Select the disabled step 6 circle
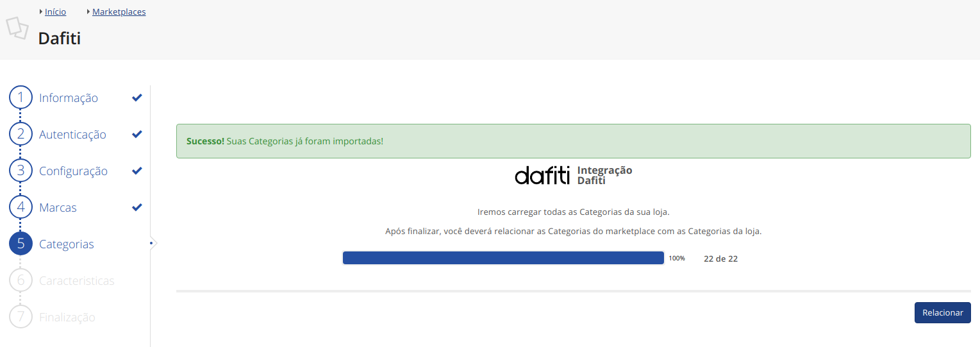The height and width of the screenshot is (347, 980). tap(21, 280)
